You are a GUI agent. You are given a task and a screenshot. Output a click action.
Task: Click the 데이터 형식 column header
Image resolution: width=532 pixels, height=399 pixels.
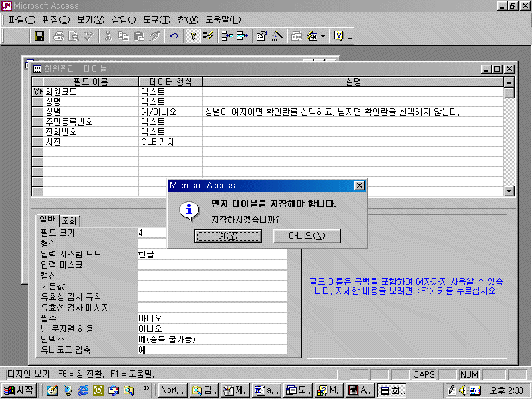tap(170, 82)
